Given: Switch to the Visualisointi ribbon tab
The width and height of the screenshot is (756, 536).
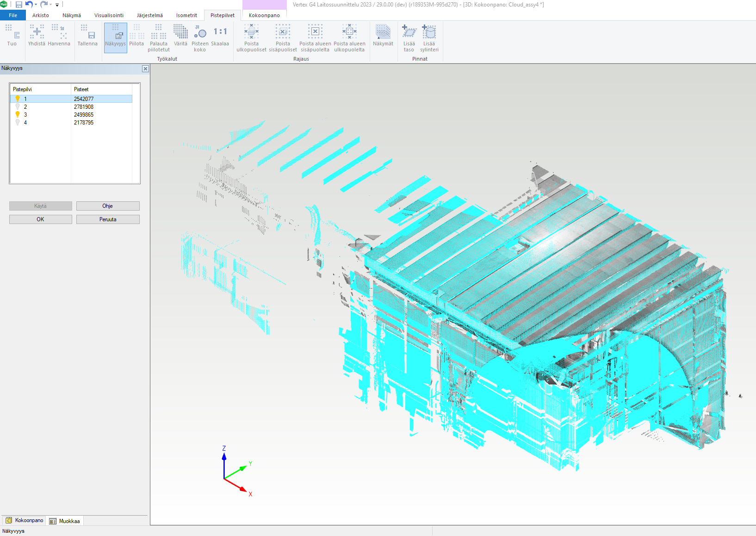Looking at the screenshot, I should pos(109,15).
